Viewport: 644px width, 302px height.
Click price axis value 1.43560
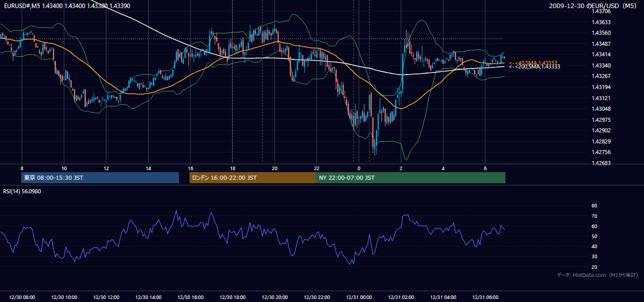601,33
